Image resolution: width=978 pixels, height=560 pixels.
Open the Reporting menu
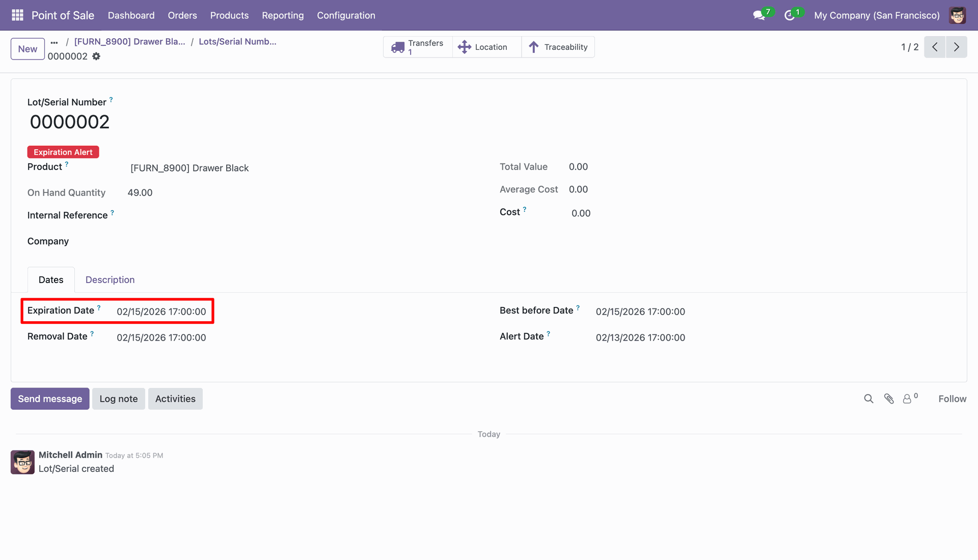coord(283,15)
